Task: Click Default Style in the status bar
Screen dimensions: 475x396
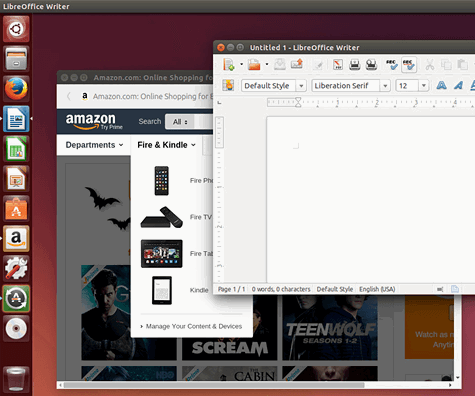Action: (x=335, y=289)
